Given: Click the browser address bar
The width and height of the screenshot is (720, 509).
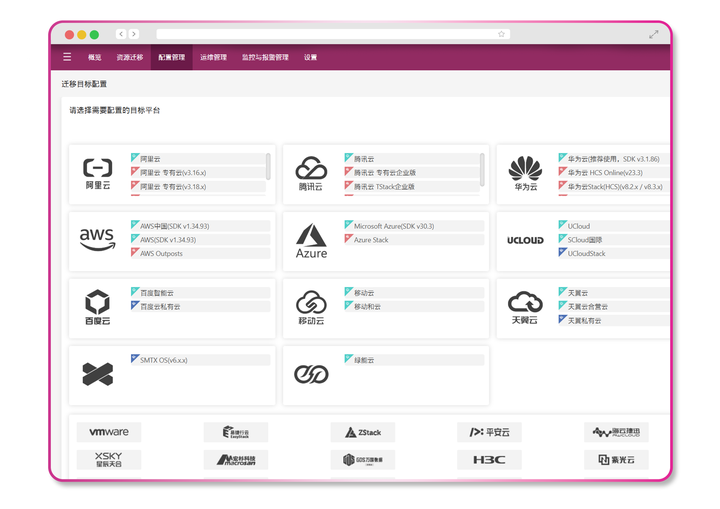Looking at the screenshot, I should pyautogui.click(x=333, y=34).
